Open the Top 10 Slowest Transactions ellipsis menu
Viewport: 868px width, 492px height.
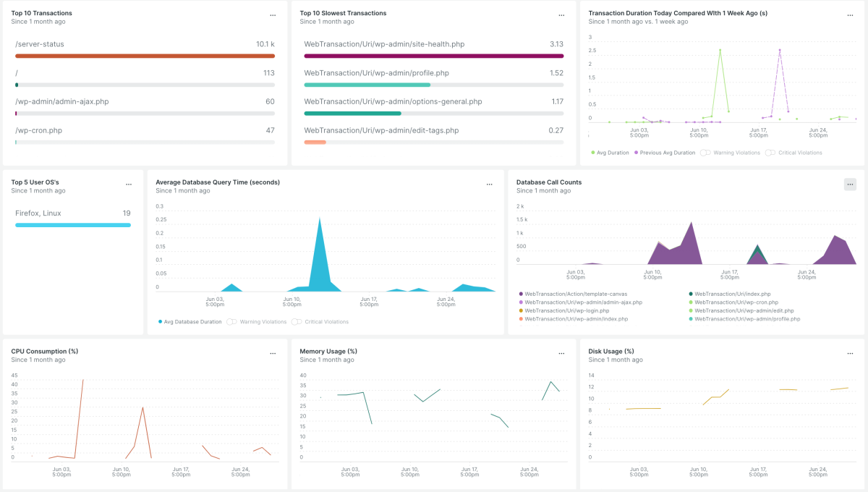click(x=561, y=15)
